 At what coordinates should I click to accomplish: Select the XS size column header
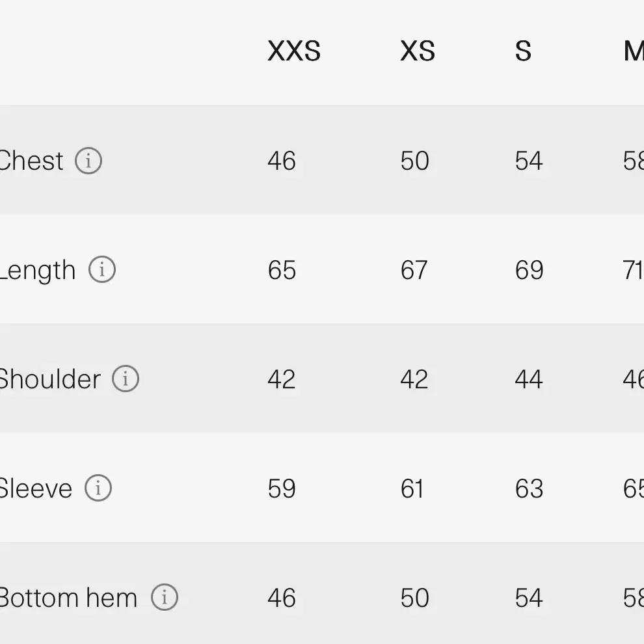(x=418, y=51)
